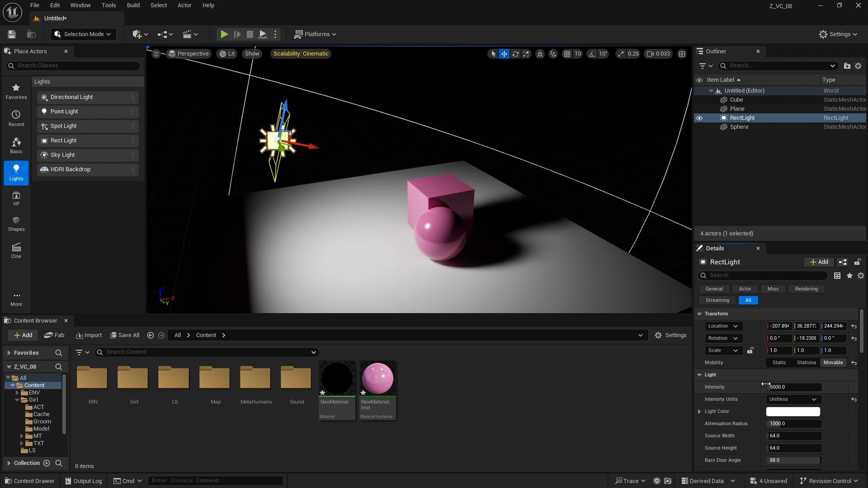Open the Selection Mode dropdown
The height and width of the screenshot is (488, 868).
84,34
